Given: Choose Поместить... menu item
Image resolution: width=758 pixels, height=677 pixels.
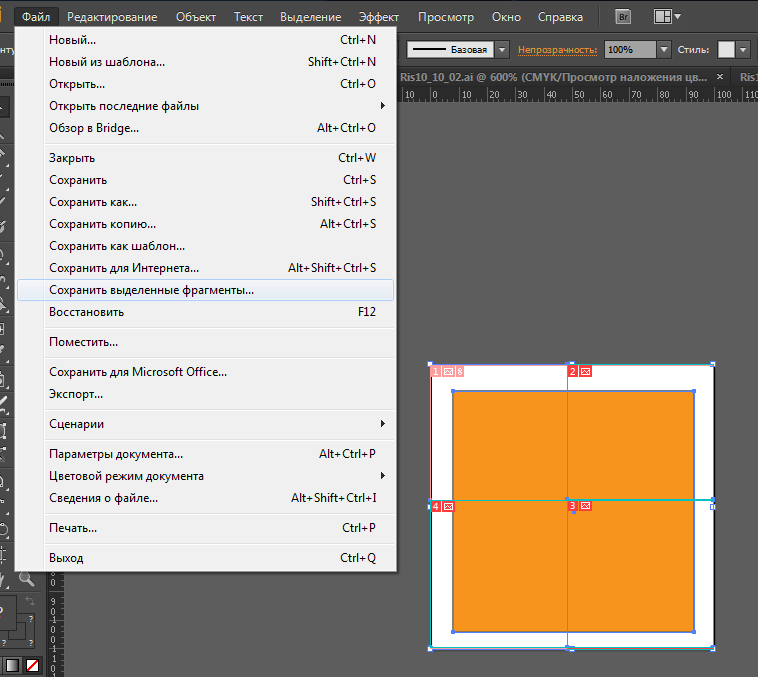Looking at the screenshot, I should coord(205,342).
